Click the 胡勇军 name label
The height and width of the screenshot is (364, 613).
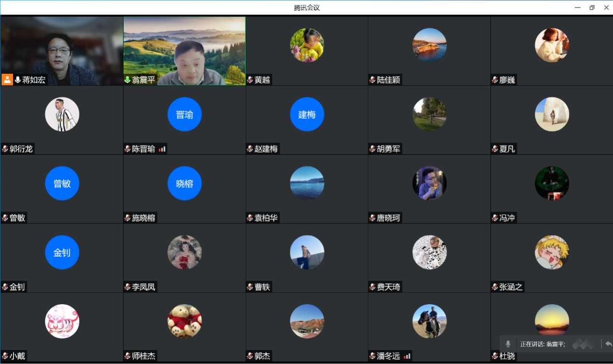pos(389,149)
